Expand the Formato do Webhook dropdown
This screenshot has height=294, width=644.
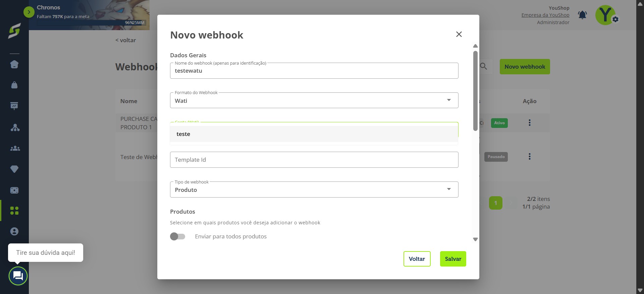coord(314,100)
